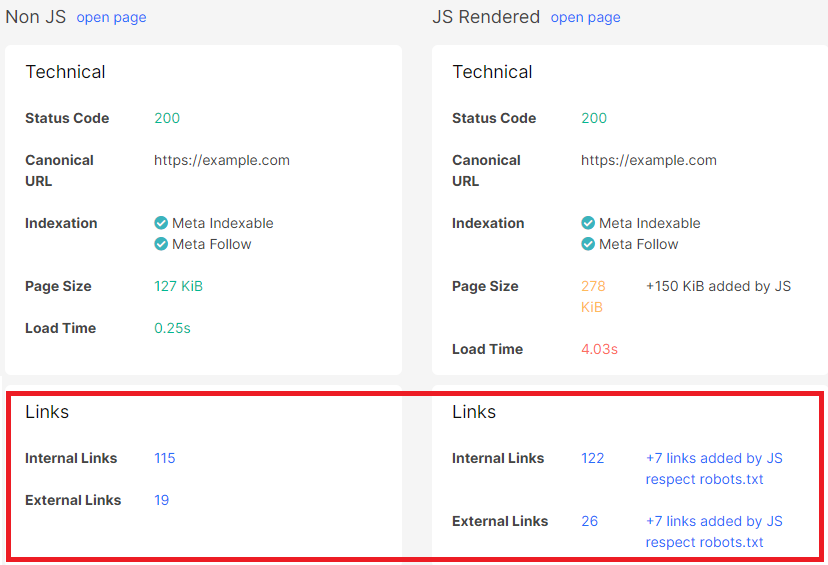Click the 'Page Size' label in Non JS panel
828x565 pixels.
[58, 286]
